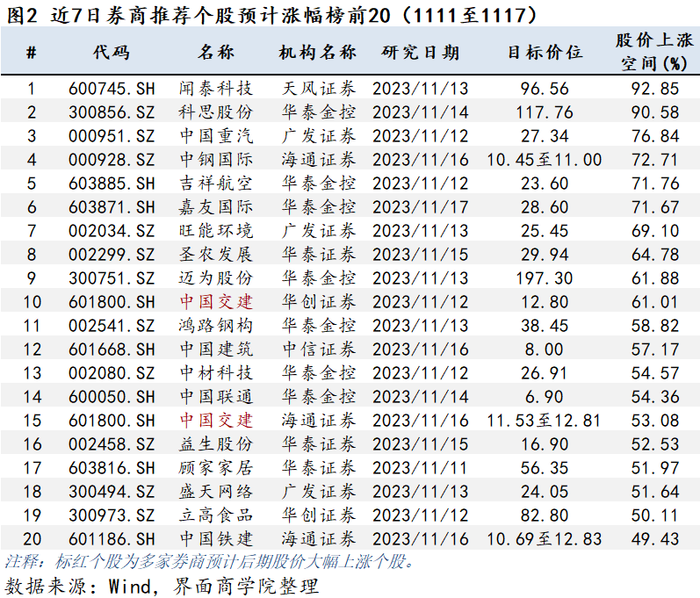Click 华创证券 in the 中国交建 row
Viewport: 700px width, 598px height.
319,302
